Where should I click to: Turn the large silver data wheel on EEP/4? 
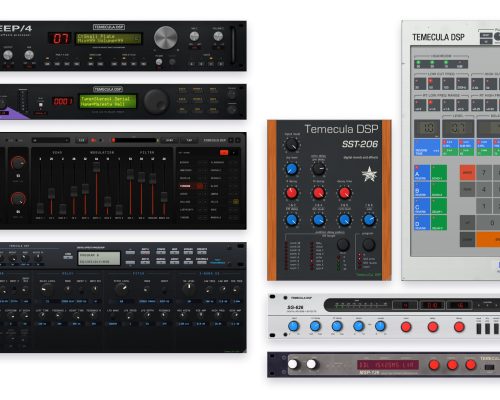point(165,37)
